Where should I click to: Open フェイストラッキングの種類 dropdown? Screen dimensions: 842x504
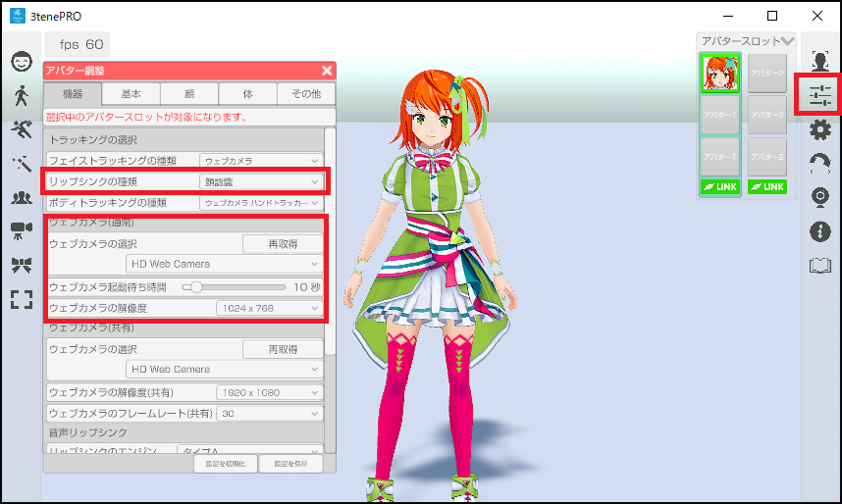click(261, 161)
